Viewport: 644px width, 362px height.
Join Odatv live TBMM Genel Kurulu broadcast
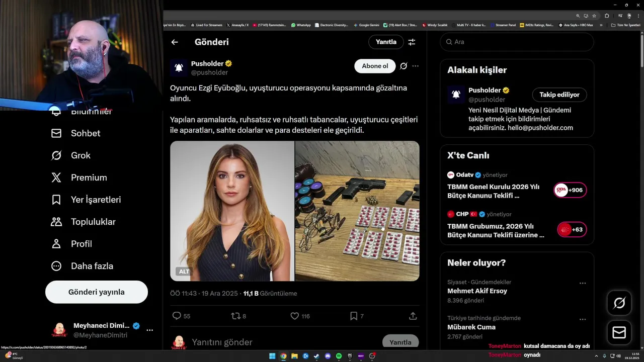tap(493, 191)
